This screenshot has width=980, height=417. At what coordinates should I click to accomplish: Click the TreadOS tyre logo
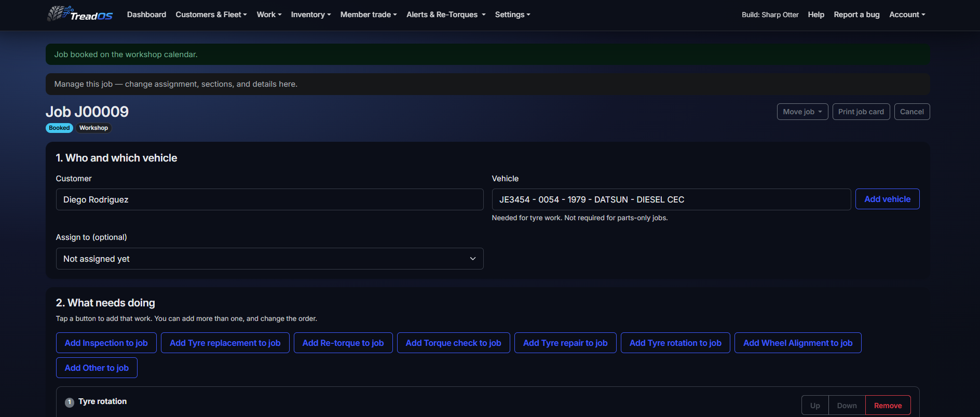click(80, 14)
